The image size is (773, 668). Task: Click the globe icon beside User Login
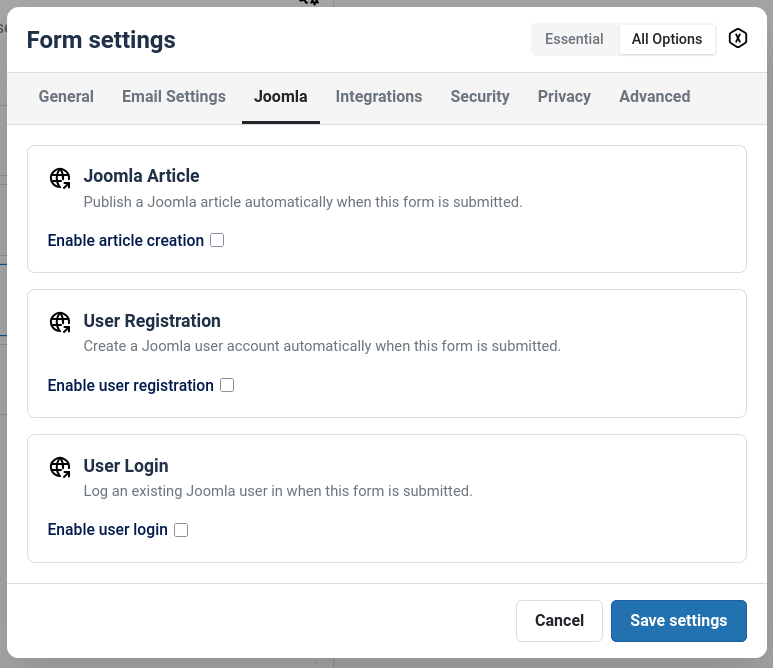60,468
